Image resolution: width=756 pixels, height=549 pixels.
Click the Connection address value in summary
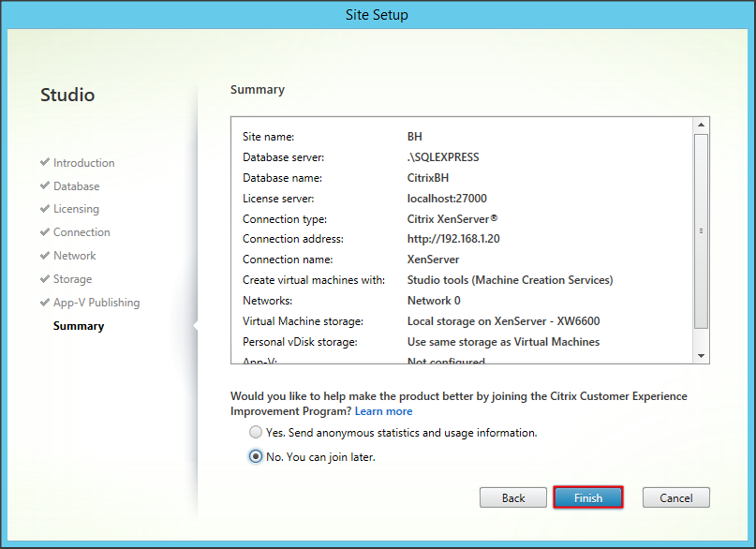click(x=453, y=239)
